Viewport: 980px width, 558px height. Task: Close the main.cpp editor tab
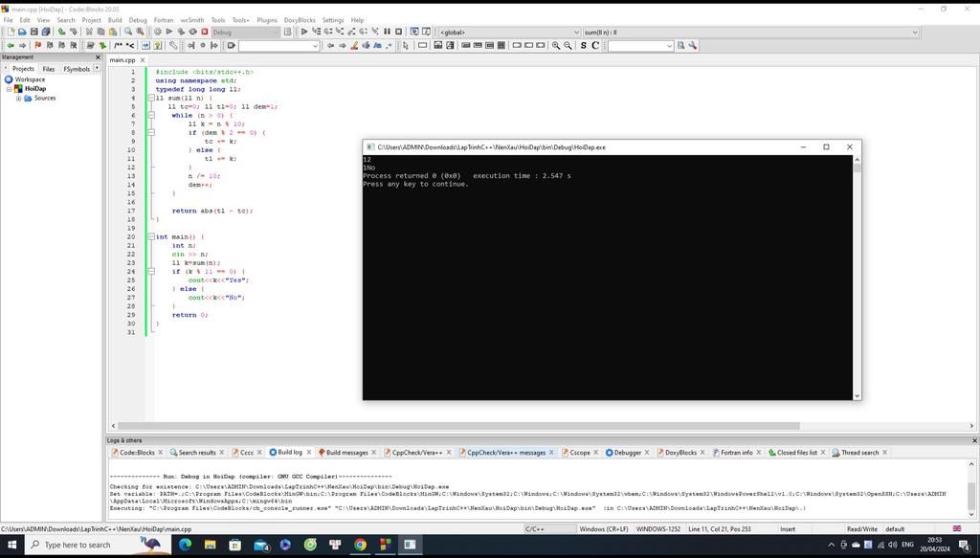(143, 60)
